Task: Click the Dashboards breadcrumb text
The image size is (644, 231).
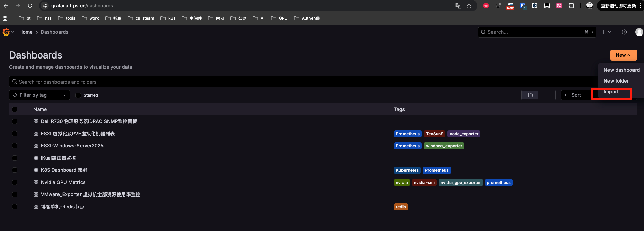Action: [x=54, y=32]
